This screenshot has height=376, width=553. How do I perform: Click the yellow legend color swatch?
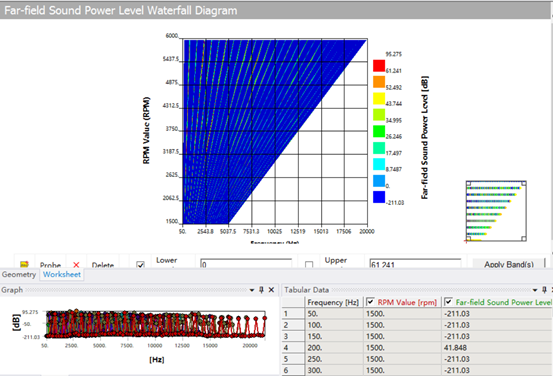coord(379,98)
